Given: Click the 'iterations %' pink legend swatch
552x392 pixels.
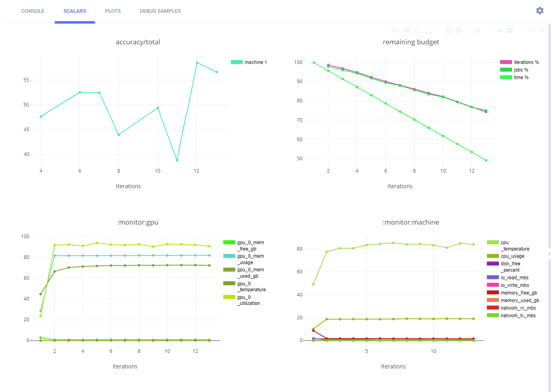Looking at the screenshot, I should point(506,62).
